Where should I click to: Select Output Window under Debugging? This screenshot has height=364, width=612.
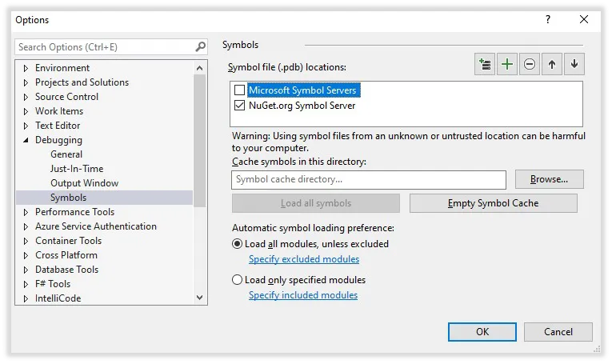coord(84,183)
